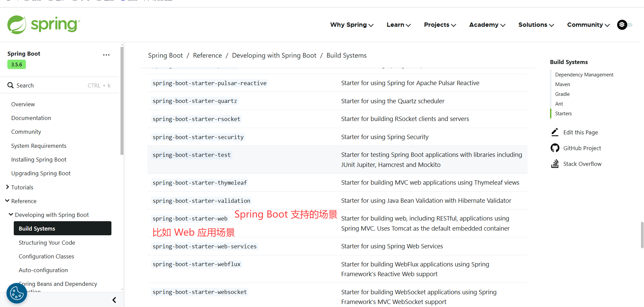This screenshot has width=644, height=307.
Task: Collapse Developing with Spring Boot section
Action: pyautogui.click(x=11, y=214)
